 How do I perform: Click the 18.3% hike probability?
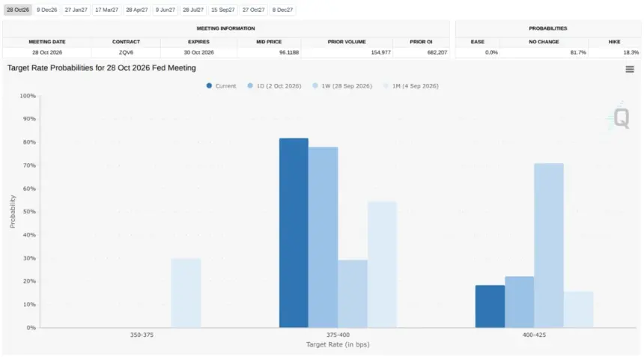tap(631, 52)
